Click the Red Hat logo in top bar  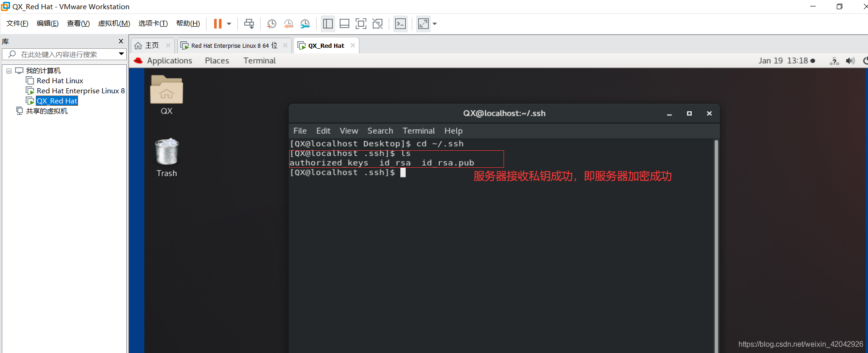coord(138,61)
